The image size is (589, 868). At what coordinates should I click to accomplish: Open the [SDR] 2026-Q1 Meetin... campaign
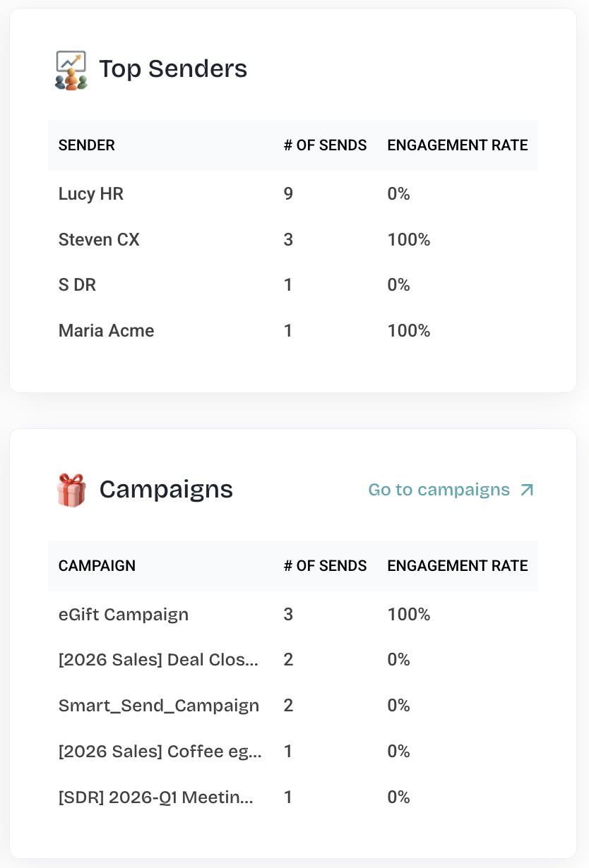click(x=293, y=797)
